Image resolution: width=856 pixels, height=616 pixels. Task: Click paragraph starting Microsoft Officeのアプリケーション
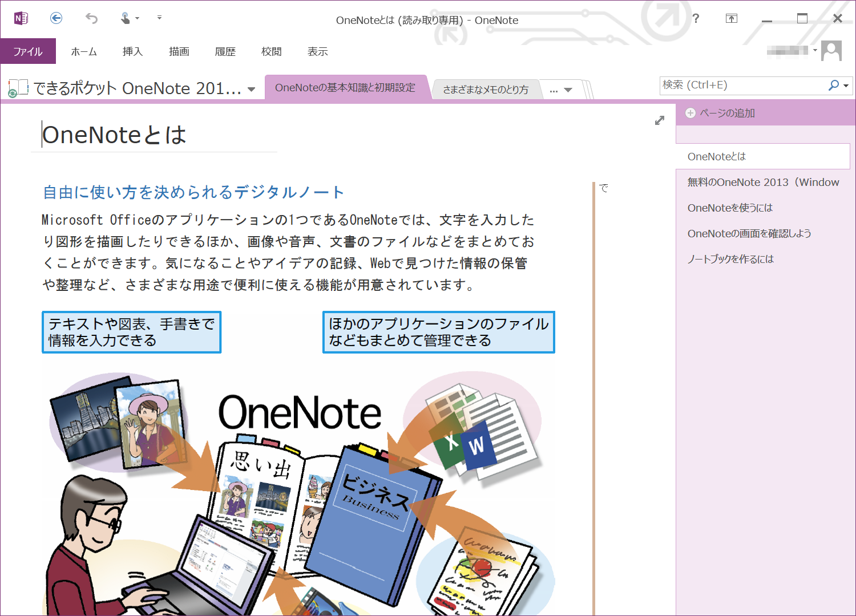pyautogui.click(x=288, y=252)
